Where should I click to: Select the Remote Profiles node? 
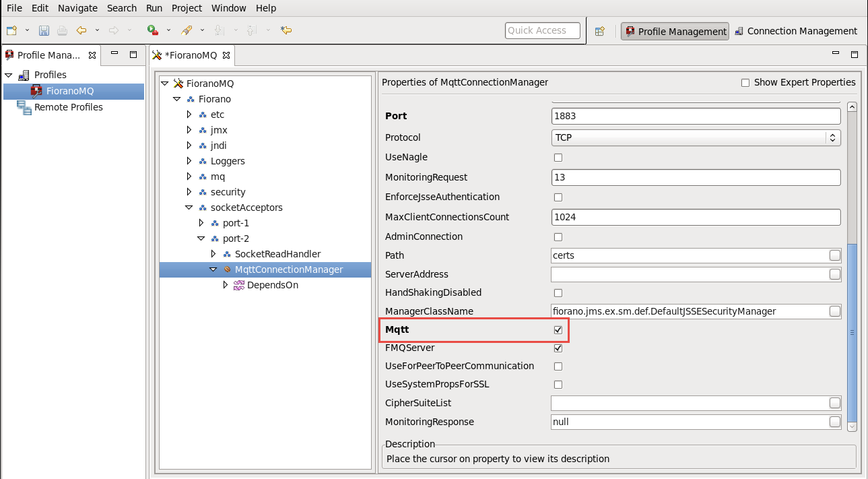click(68, 107)
